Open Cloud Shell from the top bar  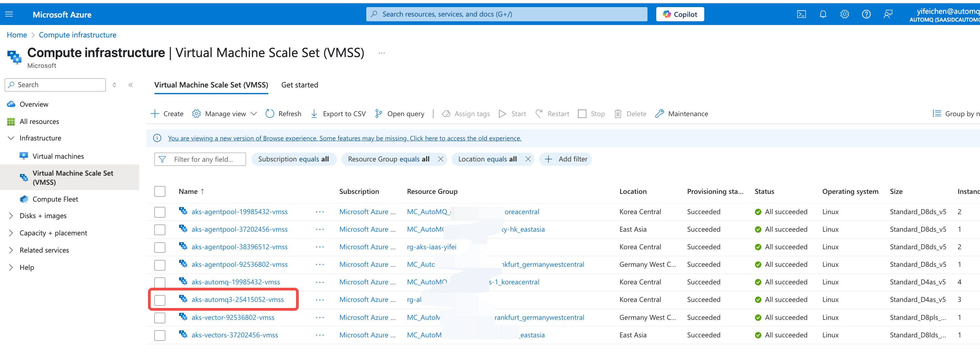(801, 15)
